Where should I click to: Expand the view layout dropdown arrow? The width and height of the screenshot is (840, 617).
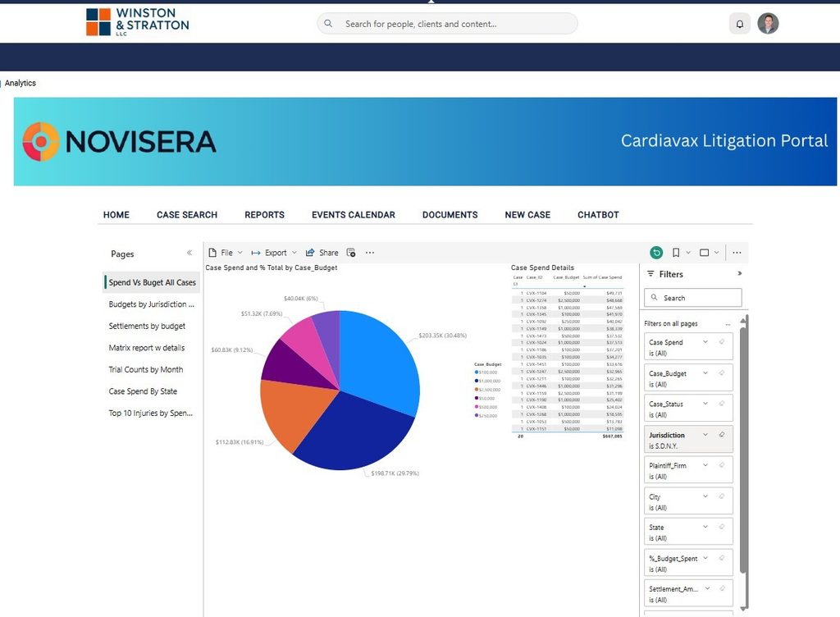716,252
